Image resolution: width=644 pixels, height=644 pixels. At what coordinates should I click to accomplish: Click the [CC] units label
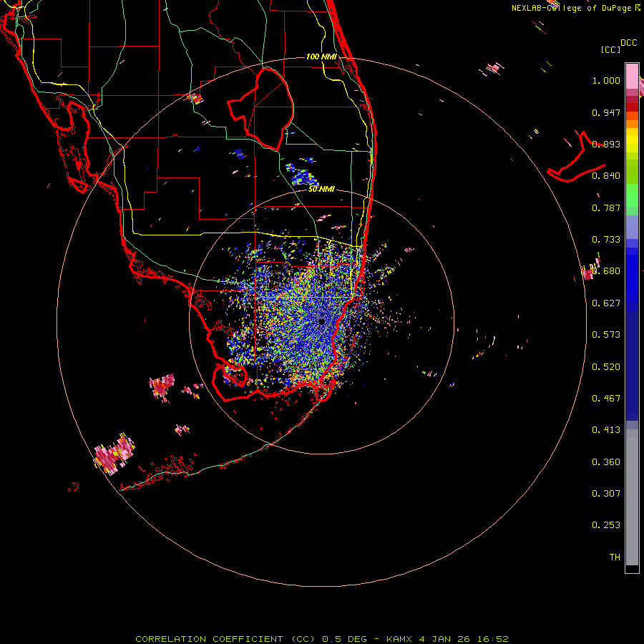point(610,49)
